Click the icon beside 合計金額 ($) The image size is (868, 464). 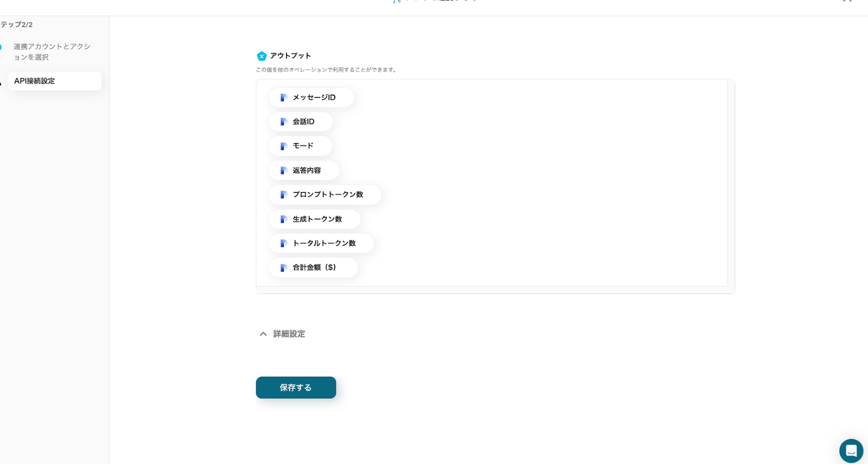283,268
